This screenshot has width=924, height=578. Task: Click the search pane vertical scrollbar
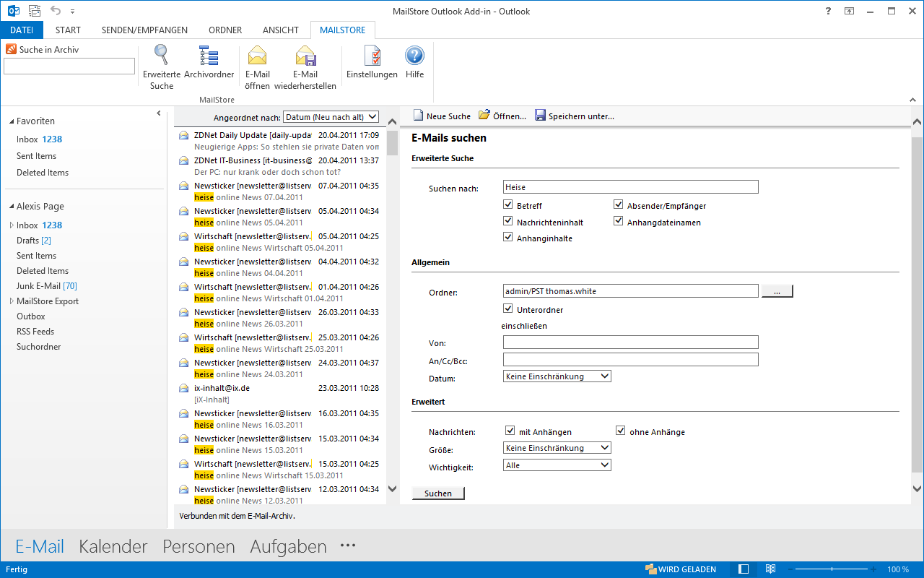coord(918,306)
